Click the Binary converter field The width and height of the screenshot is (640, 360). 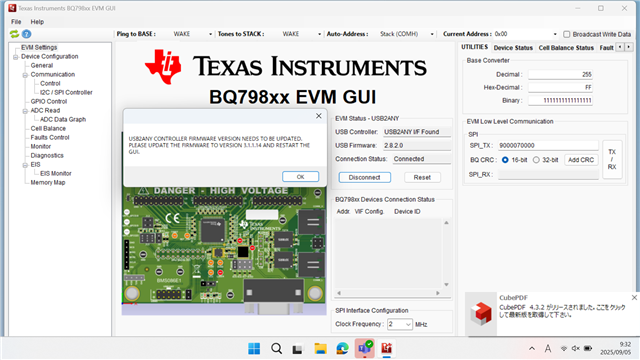(x=560, y=100)
